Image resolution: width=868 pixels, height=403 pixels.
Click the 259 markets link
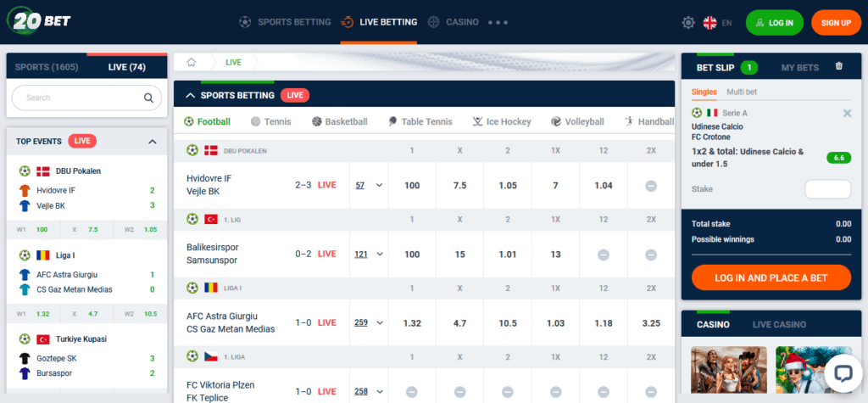pos(361,322)
